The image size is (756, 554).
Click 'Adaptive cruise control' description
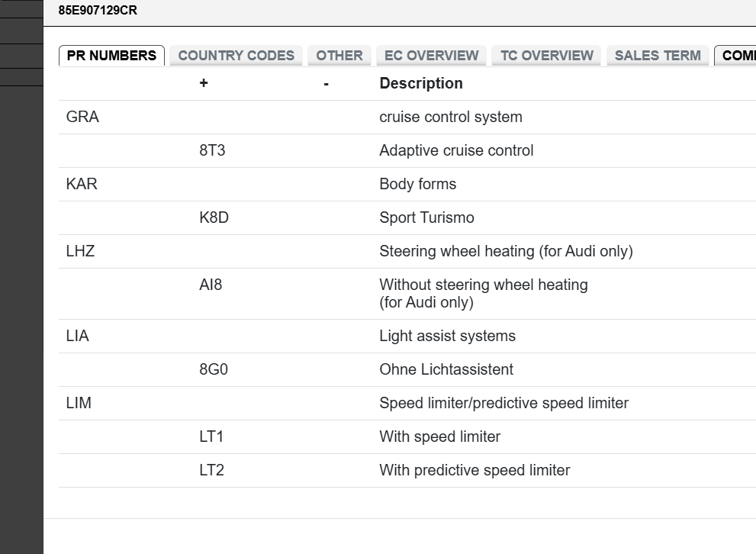[456, 150]
